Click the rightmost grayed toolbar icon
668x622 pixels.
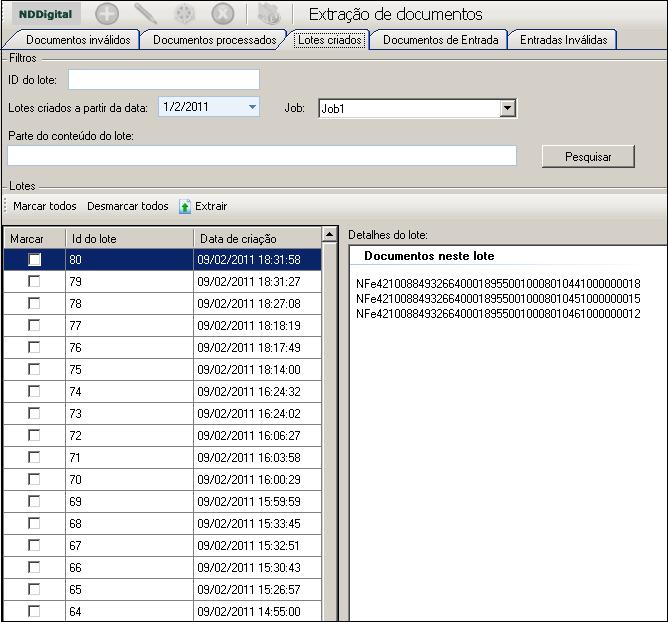pyautogui.click(x=267, y=14)
